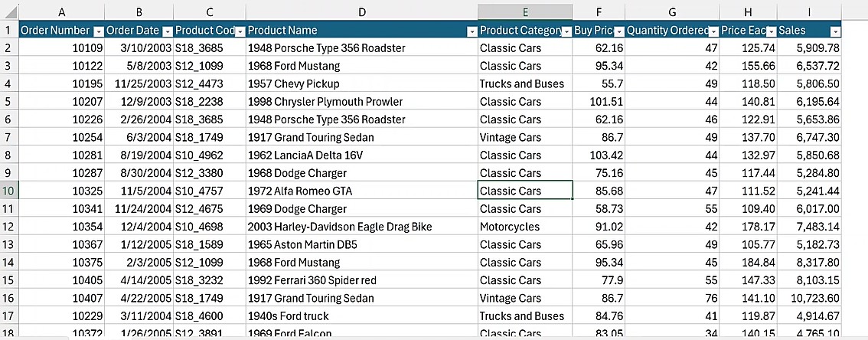Open the Quantity Ordered filter dropdown

pos(713,31)
